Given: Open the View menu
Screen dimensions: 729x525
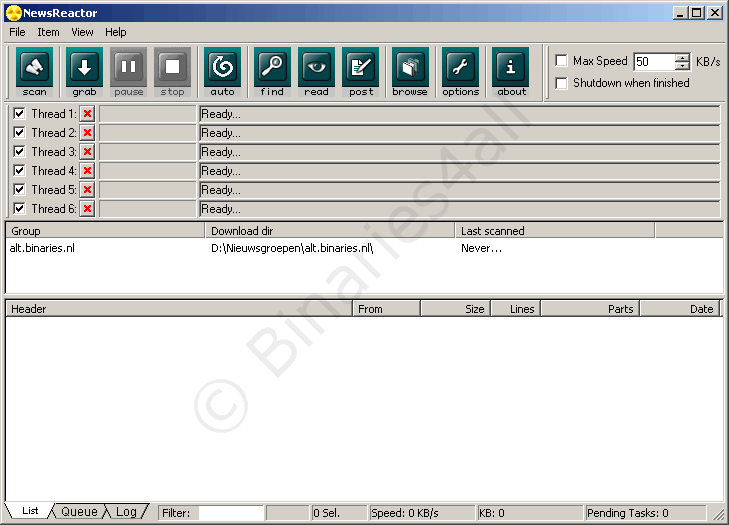Looking at the screenshot, I should coord(82,32).
